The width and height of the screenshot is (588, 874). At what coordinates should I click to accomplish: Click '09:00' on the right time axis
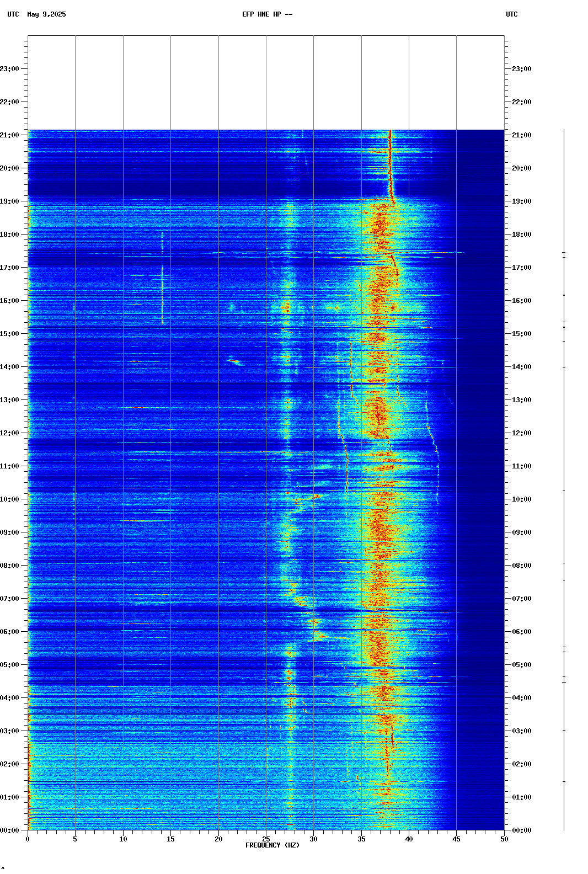pyautogui.click(x=522, y=532)
